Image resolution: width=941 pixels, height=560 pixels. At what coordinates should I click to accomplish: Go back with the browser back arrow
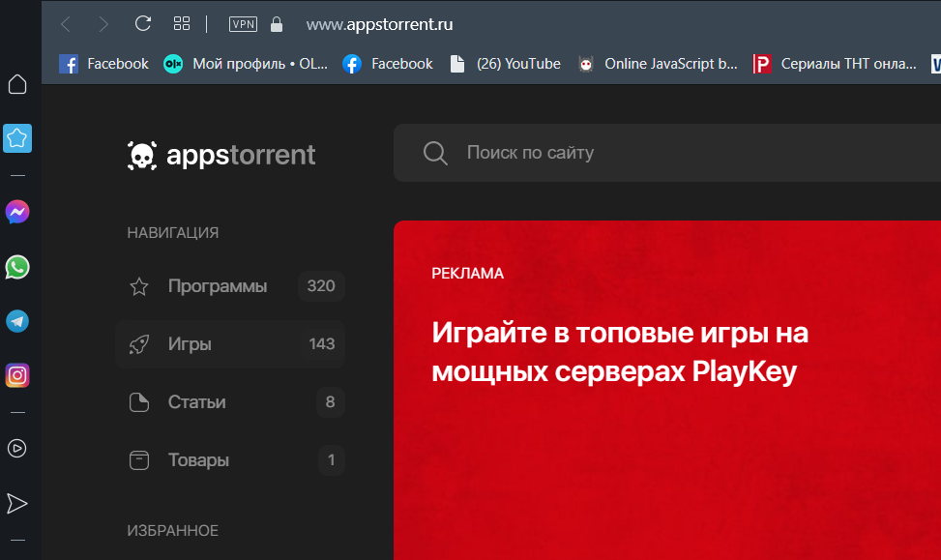66,24
